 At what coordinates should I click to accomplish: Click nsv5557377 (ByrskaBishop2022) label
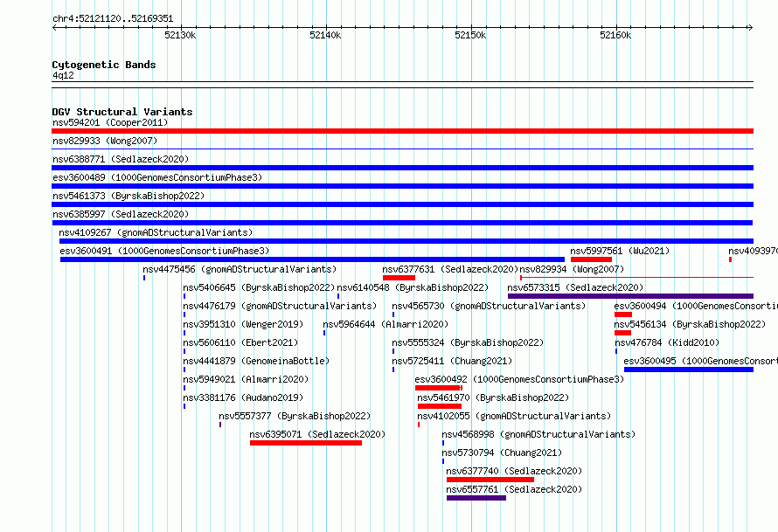[x=295, y=416]
